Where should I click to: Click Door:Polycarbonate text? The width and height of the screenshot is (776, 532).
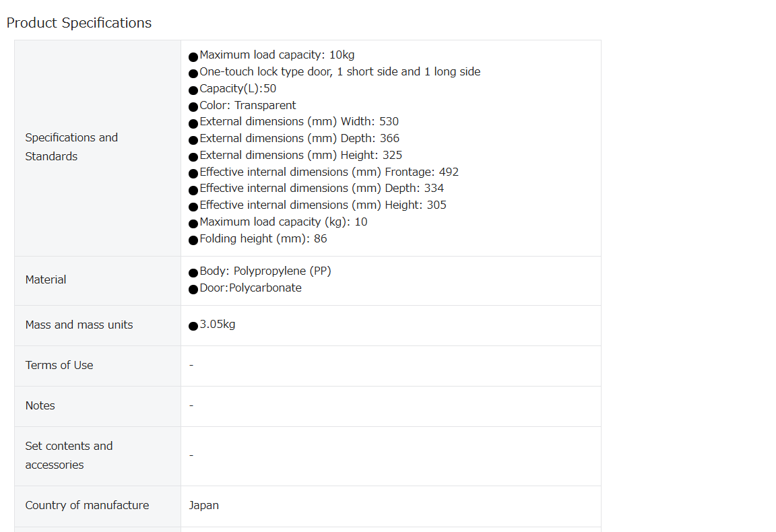(251, 288)
